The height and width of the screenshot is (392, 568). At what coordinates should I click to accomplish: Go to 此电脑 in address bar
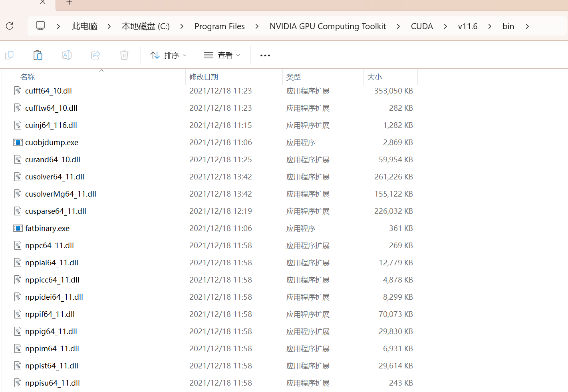(84, 26)
